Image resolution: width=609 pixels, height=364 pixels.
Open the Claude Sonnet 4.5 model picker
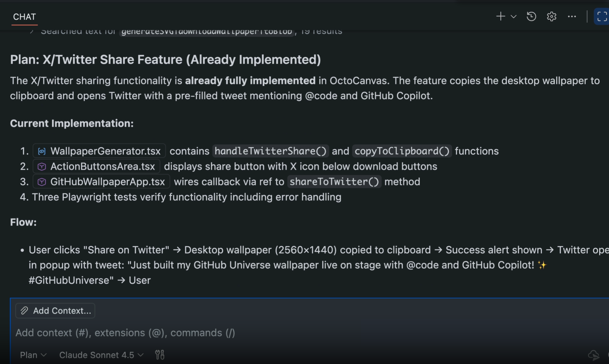click(101, 355)
